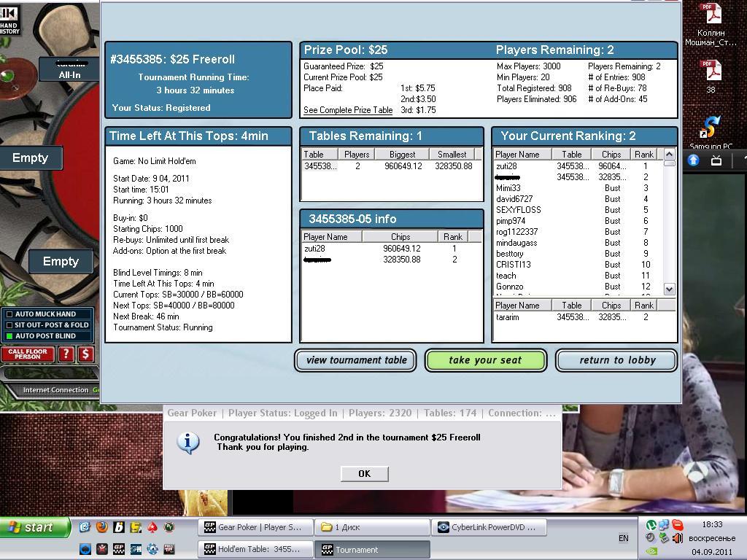Toggle Sit Out - Post & Fold checkbox

click(9, 324)
